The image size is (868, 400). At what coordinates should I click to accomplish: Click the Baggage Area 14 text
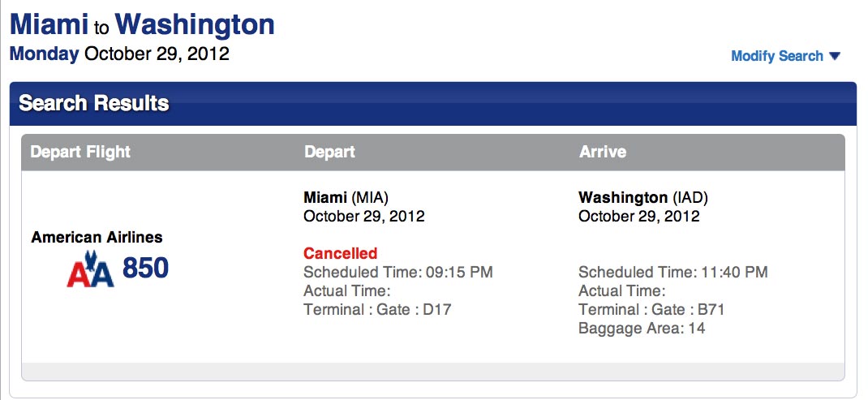(642, 328)
